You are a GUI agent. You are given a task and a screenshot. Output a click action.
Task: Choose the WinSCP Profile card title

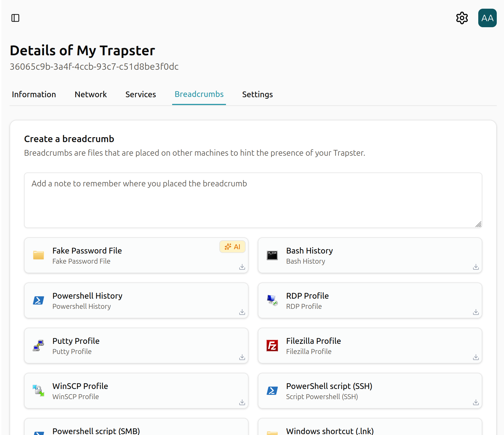[80, 386]
